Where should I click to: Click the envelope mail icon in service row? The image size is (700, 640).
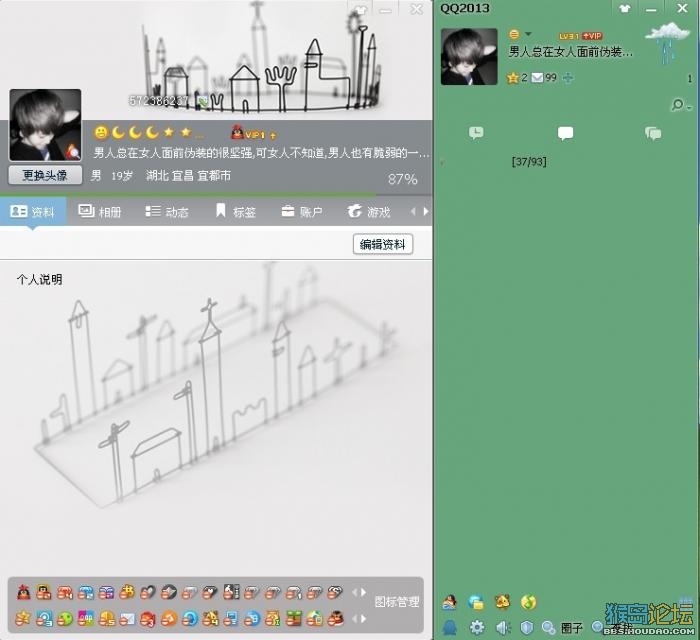[x=127, y=619]
